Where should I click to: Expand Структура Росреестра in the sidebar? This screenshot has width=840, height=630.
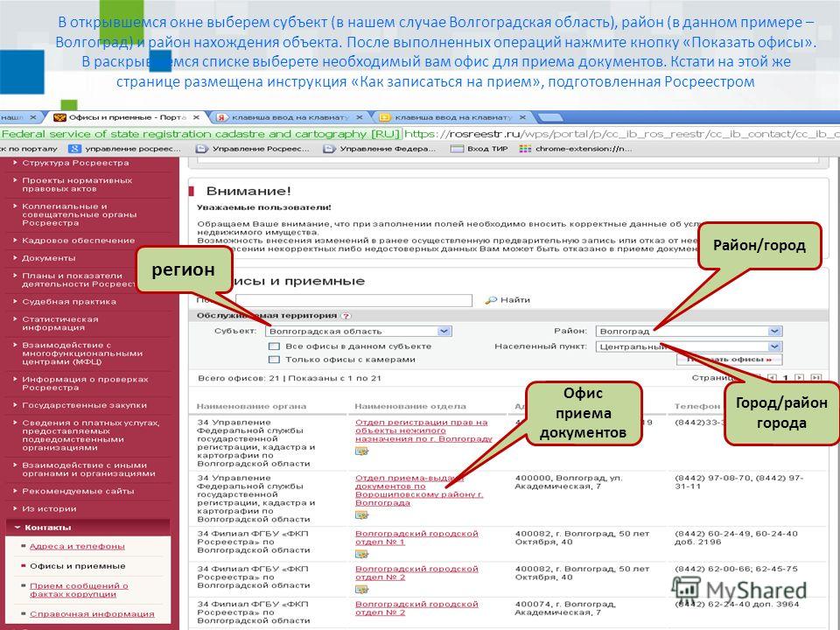75,163
